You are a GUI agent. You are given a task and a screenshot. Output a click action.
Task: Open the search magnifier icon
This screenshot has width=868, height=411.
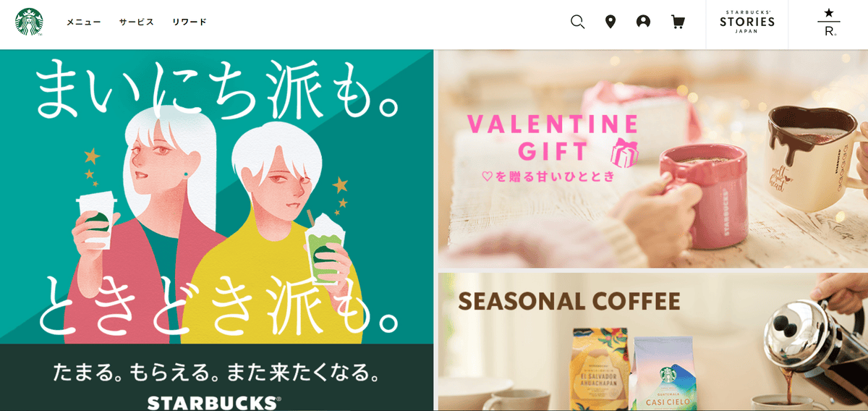577,22
